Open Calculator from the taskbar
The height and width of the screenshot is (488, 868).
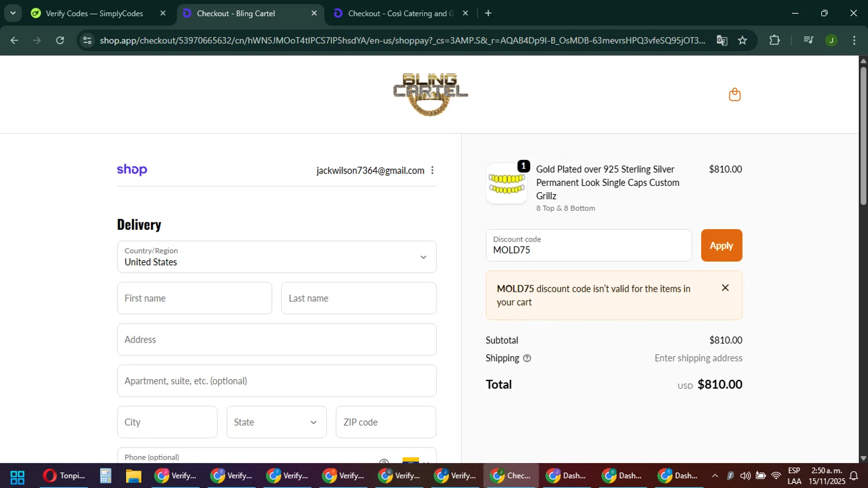[105, 476]
